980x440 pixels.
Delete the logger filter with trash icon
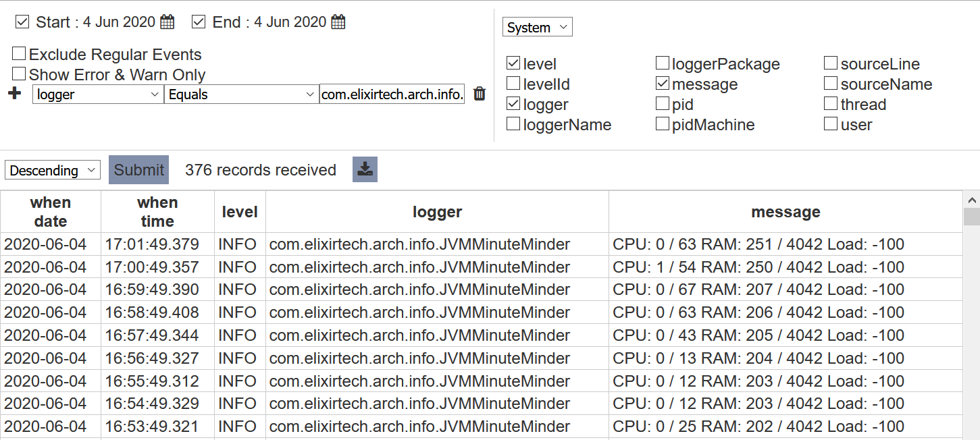point(480,94)
